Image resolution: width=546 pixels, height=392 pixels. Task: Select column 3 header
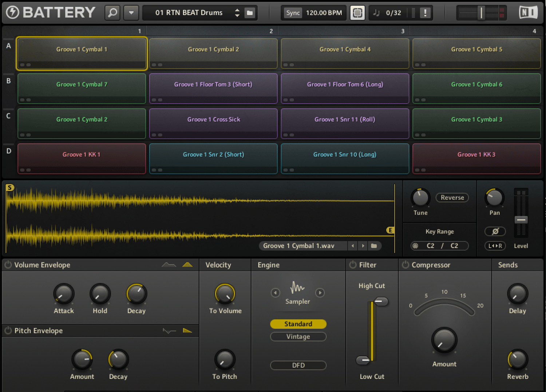(403, 31)
